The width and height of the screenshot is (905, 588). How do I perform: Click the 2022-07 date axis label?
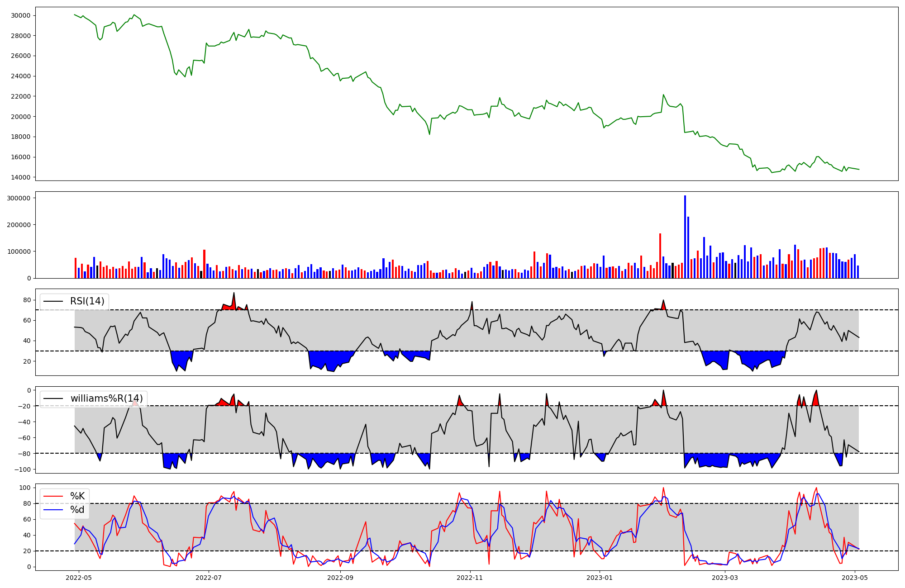click(209, 578)
